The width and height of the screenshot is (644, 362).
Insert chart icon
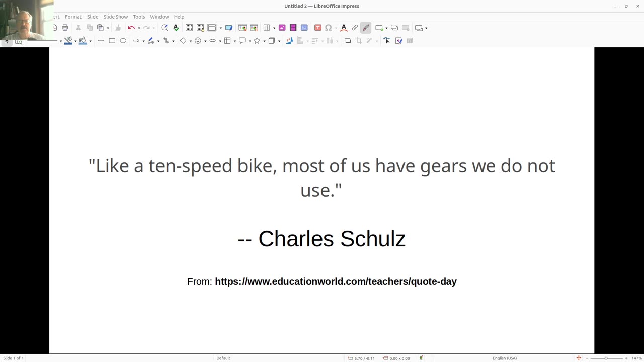[304, 28]
